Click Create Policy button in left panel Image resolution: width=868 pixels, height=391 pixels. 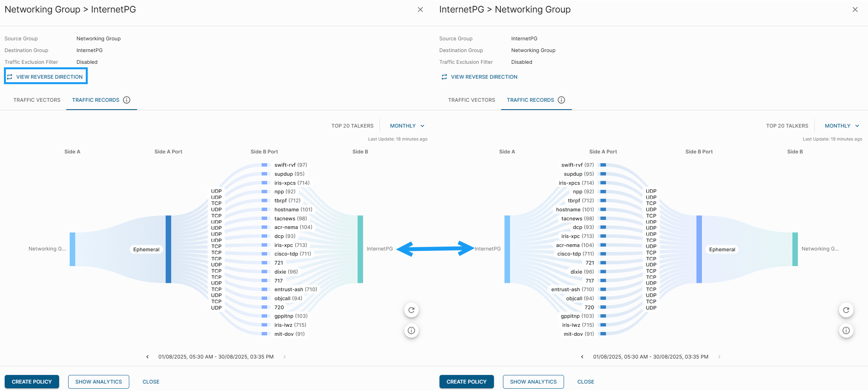[32, 382]
